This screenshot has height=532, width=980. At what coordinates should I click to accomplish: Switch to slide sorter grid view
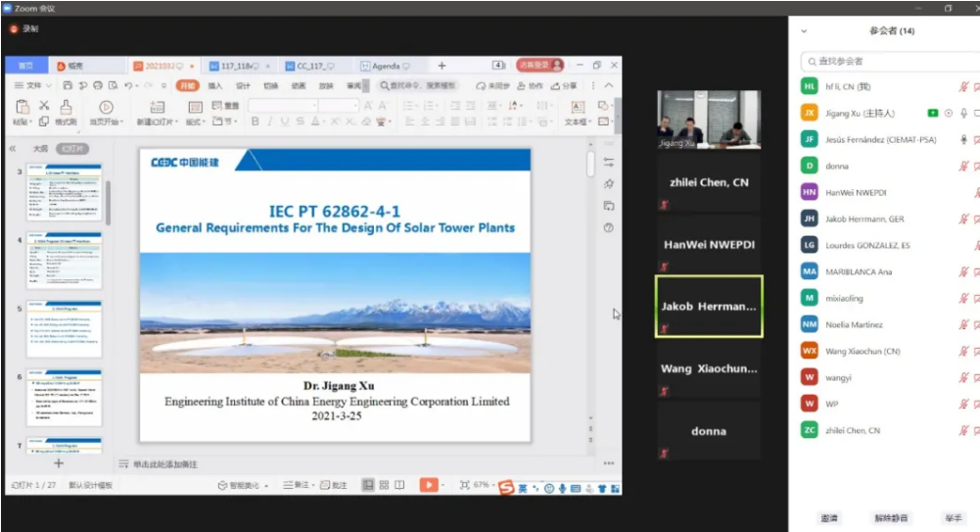point(384,485)
